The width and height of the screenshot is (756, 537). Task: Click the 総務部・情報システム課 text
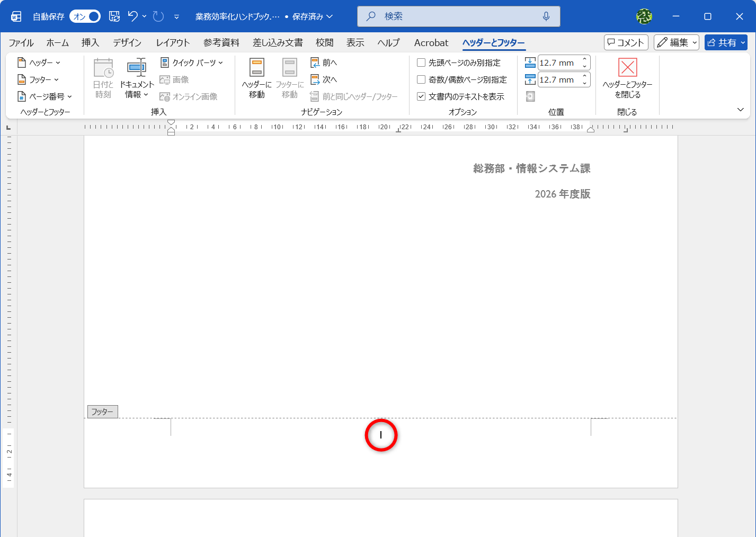(532, 168)
